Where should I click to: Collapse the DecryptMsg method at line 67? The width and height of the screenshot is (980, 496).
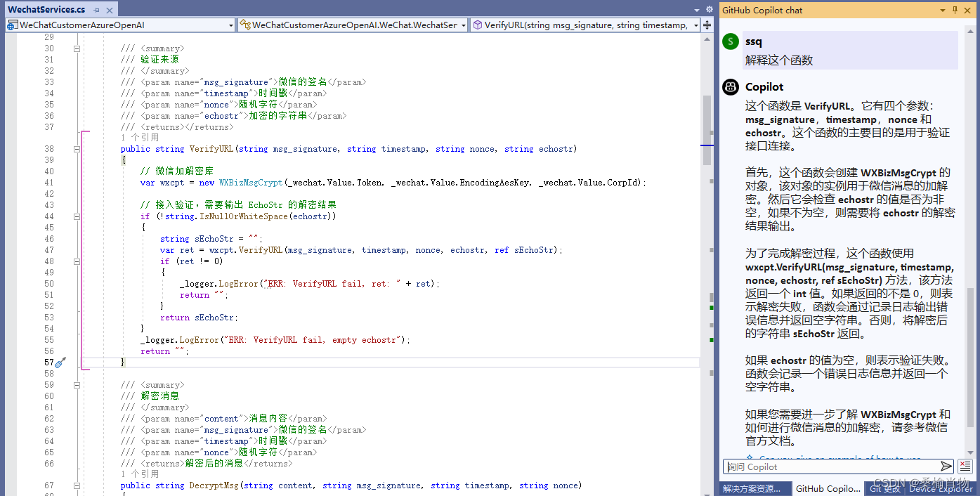77,485
